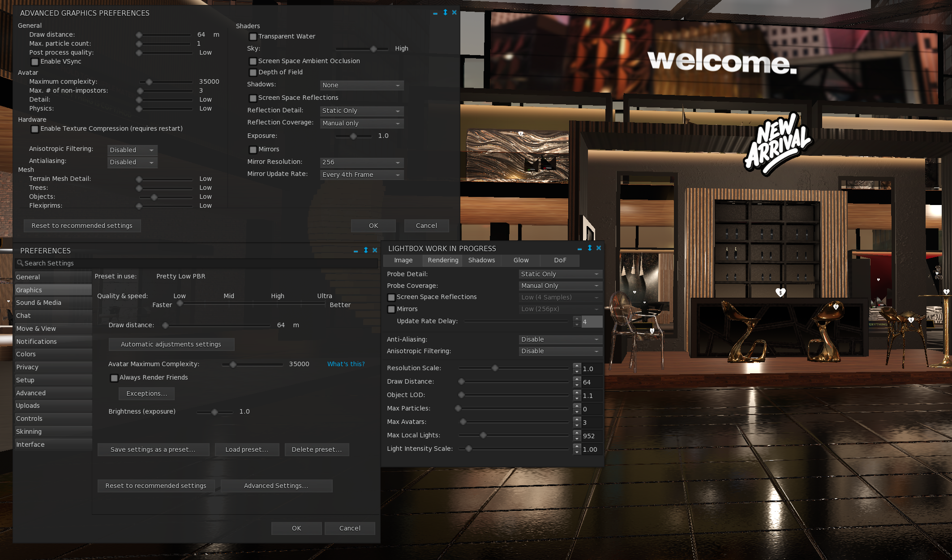952x560 pixels.
Task: Click the Search Settings input field
Action: pos(197,263)
